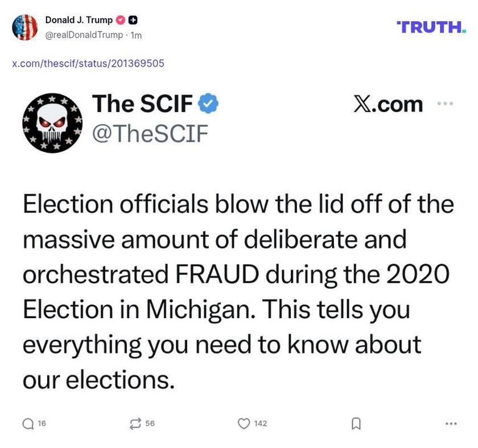478x448 pixels.
Task: Like the post using the heart icon
Action: point(245,423)
